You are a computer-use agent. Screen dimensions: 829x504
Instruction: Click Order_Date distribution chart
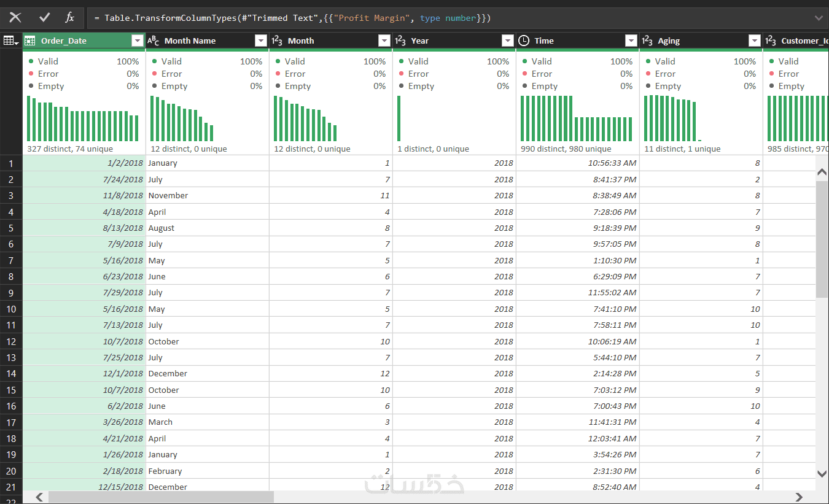(83, 118)
